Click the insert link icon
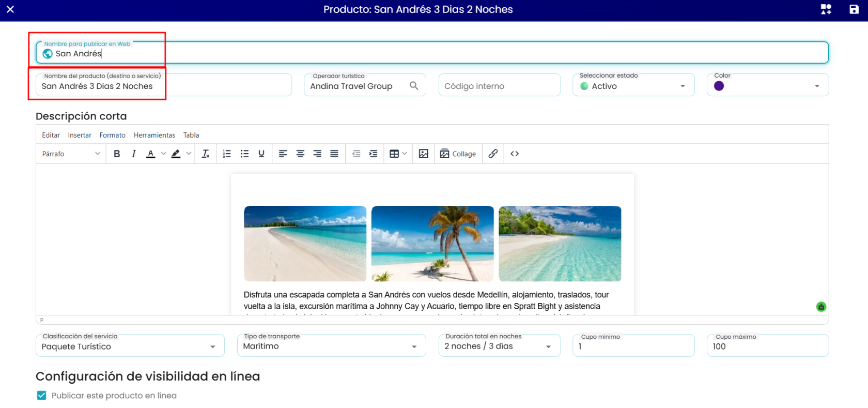This screenshot has width=868, height=408. (493, 154)
